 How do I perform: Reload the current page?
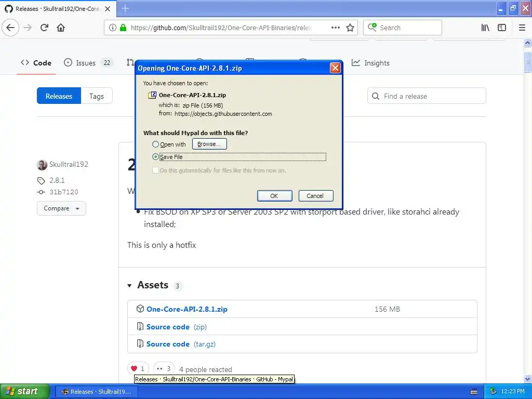[x=44, y=28]
